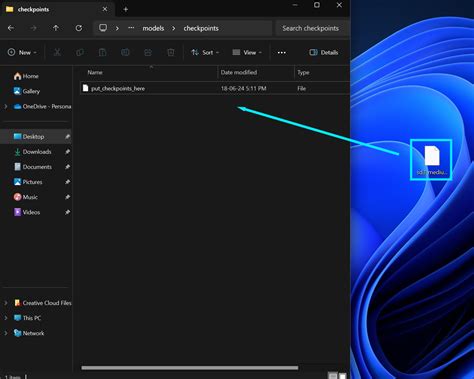474x379 pixels.
Task: Go up one folder level
Action: click(x=56, y=28)
